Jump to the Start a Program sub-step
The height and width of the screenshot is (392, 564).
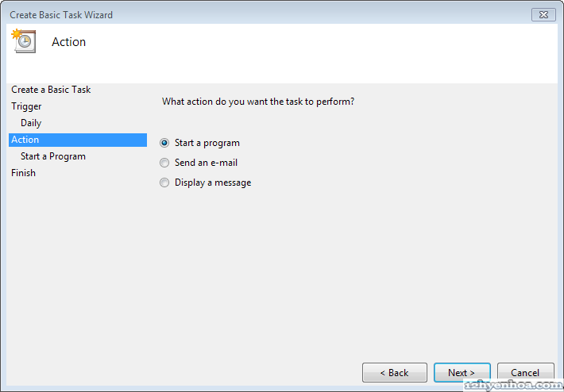click(x=53, y=156)
